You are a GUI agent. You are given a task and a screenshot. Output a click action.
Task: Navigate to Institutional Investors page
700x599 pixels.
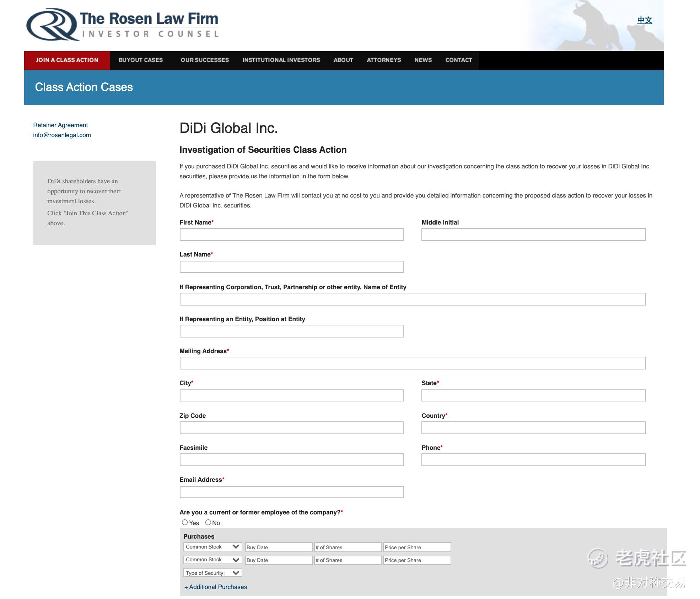[281, 60]
